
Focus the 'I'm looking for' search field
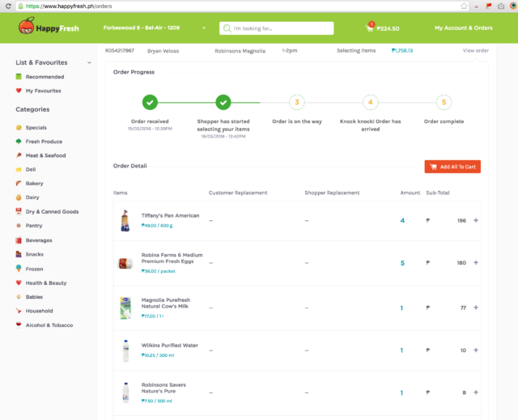276,28
